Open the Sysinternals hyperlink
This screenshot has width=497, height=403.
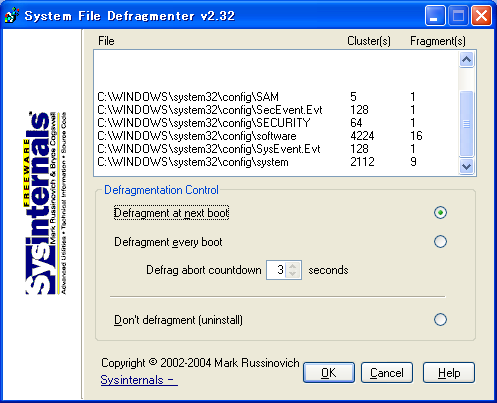(139, 380)
